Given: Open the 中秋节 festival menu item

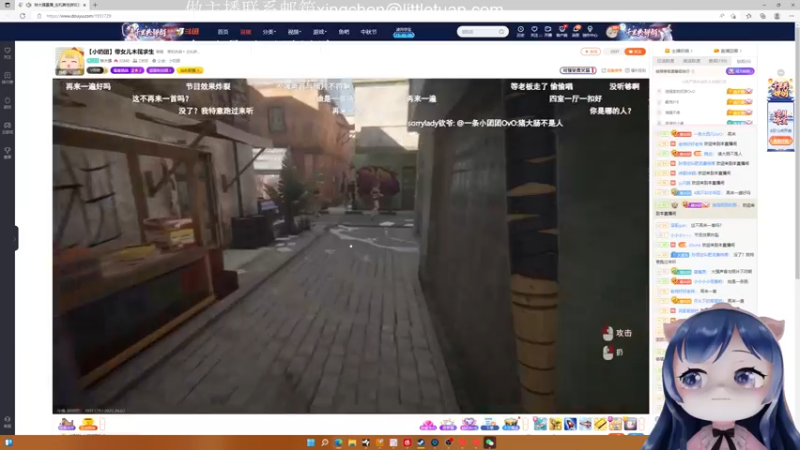Looking at the screenshot, I should point(368,32).
